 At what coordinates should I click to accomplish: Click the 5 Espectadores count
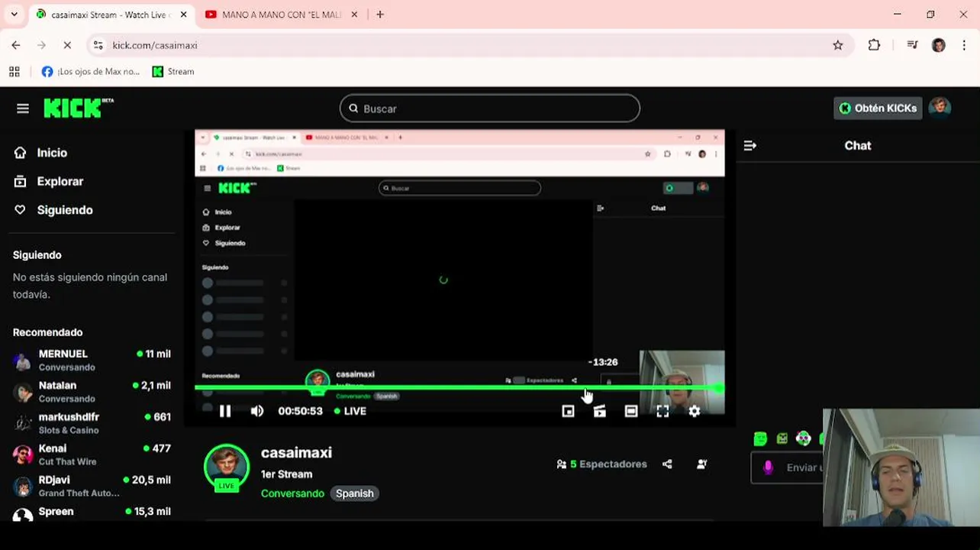click(x=601, y=464)
